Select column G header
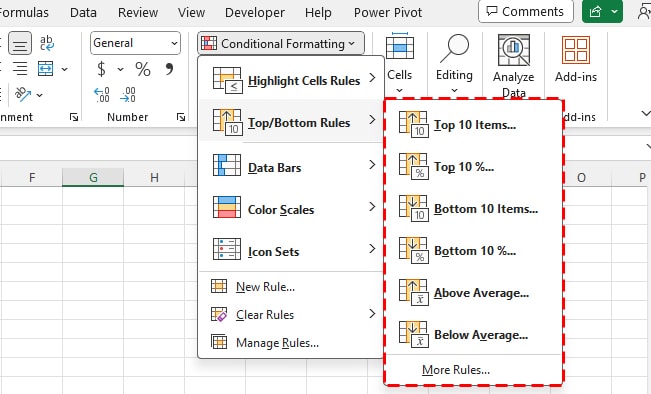 pyautogui.click(x=93, y=178)
